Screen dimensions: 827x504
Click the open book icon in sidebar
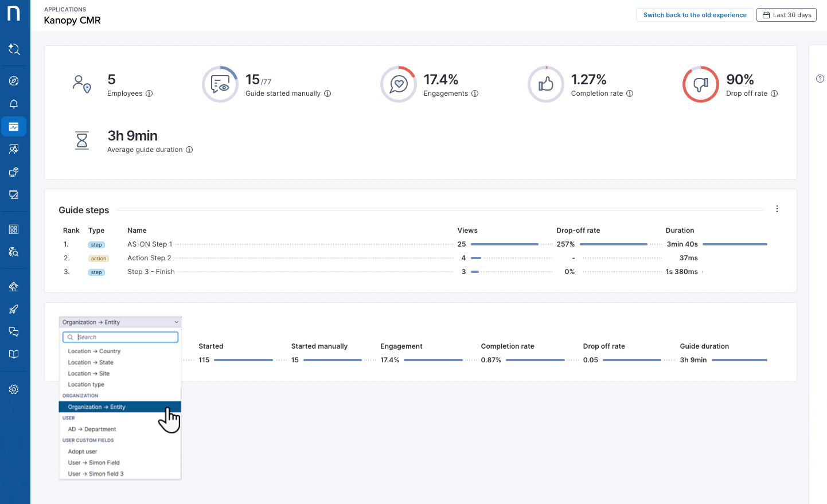14,354
